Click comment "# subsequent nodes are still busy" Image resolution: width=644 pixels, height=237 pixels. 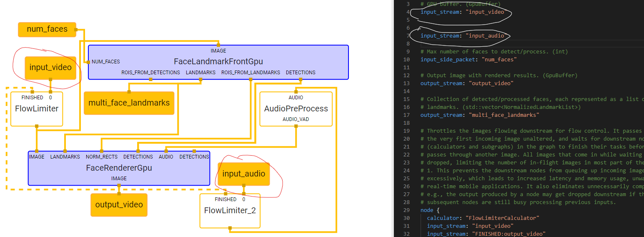tap(518, 202)
